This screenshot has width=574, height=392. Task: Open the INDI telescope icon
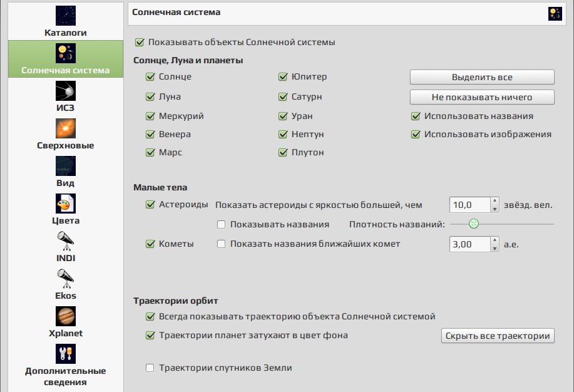(66, 241)
